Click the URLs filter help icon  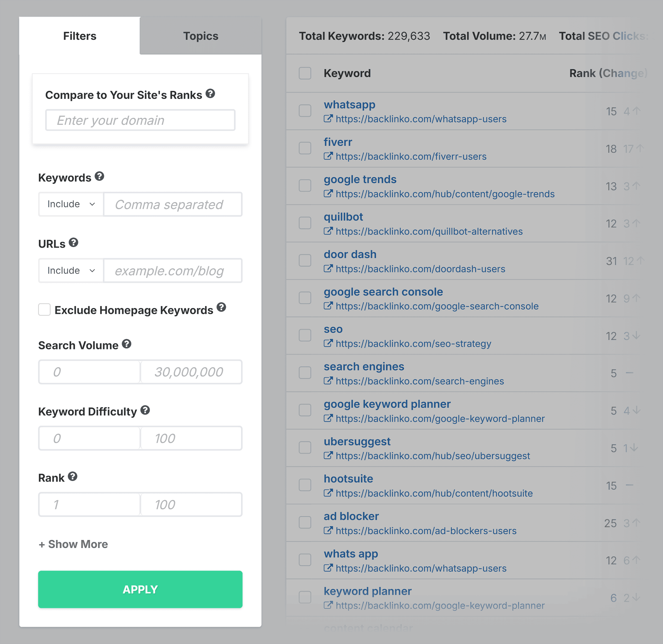[x=73, y=242]
